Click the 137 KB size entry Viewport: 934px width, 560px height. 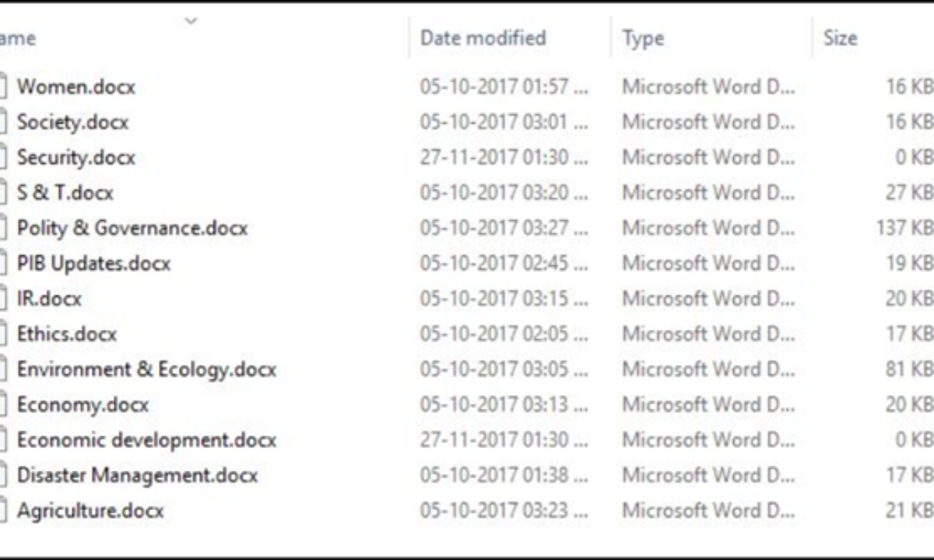[904, 229]
